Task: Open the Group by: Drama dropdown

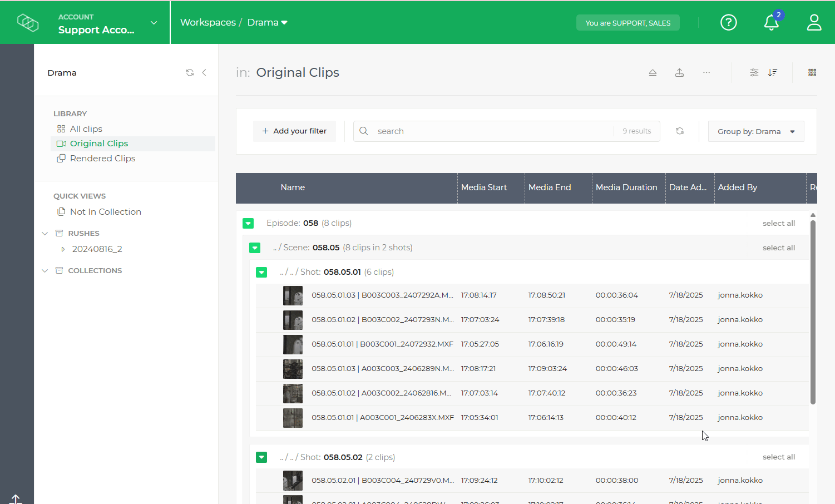Action: point(755,131)
